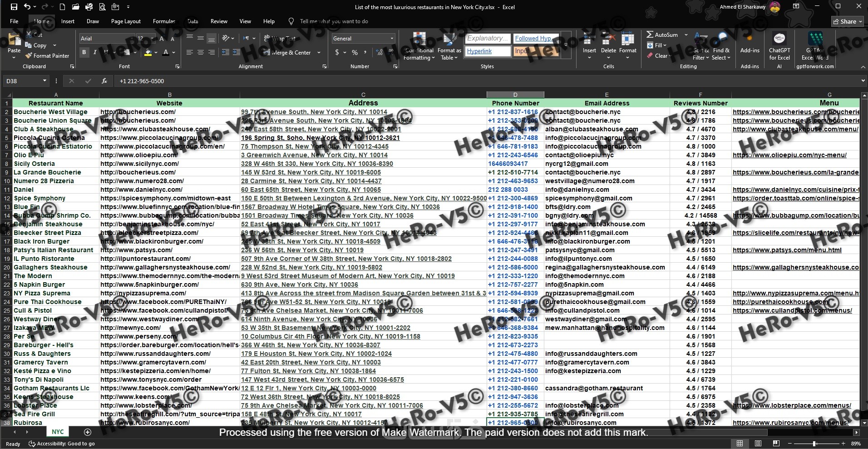Toggle Merge & Center
Image resolution: width=868 pixels, height=449 pixels.
click(288, 53)
